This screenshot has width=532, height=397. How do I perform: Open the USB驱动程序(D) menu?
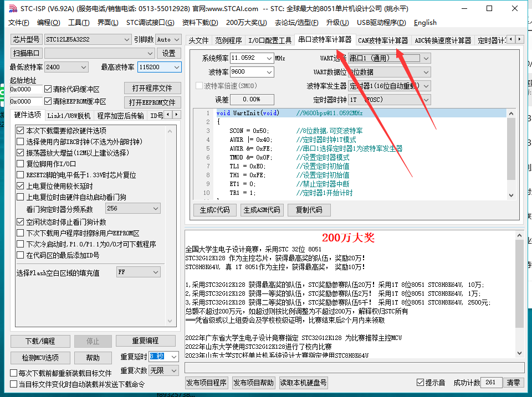[381, 23]
